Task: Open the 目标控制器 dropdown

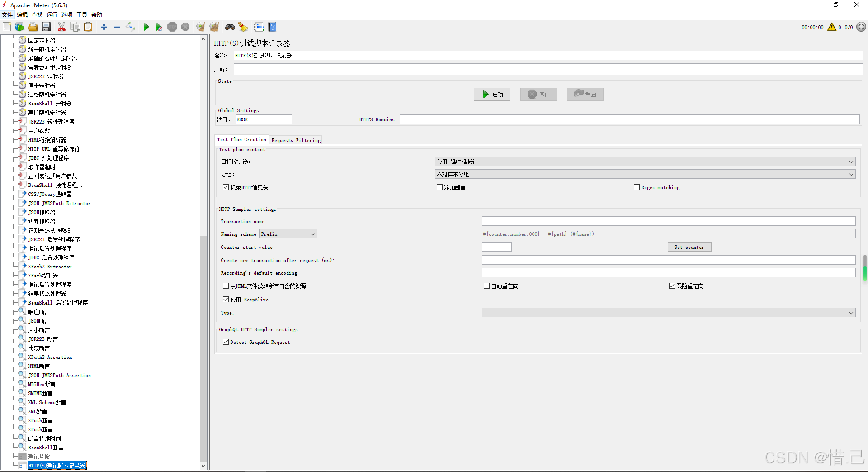Action: tap(645, 162)
